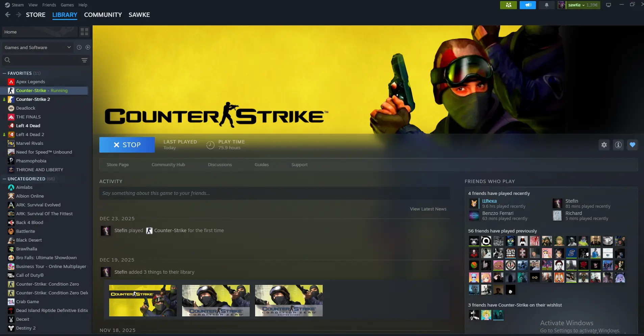Click View Latest News link
The height and width of the screenshot is (336, 644).
pyautogui.click(x=428, y=209)
